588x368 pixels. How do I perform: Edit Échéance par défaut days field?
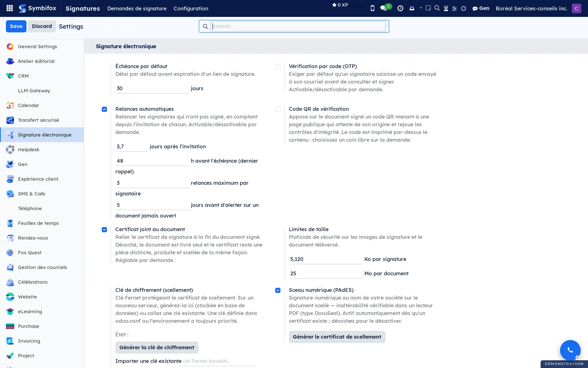coord(153,88)
